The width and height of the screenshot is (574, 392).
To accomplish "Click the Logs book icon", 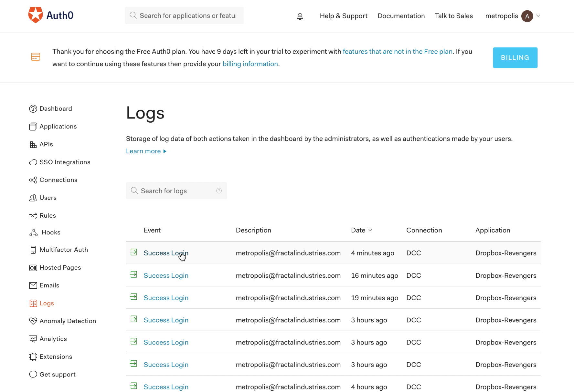I will (x=33, y=303).
